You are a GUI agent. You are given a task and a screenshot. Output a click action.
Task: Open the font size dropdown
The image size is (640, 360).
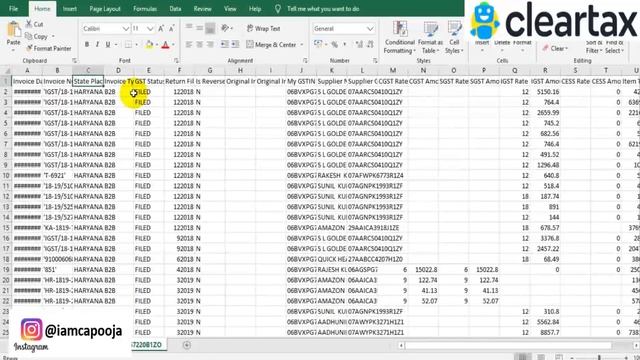[x=150, y=29]
